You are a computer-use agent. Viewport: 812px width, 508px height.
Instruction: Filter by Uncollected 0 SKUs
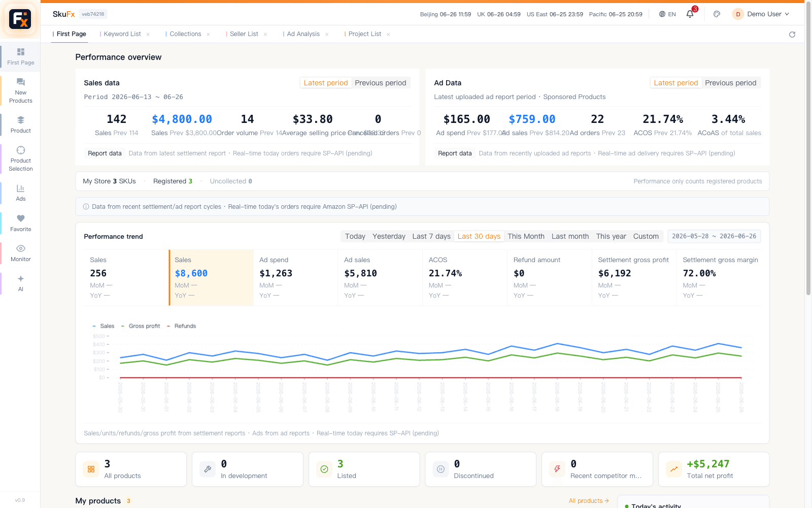[231, 181]
